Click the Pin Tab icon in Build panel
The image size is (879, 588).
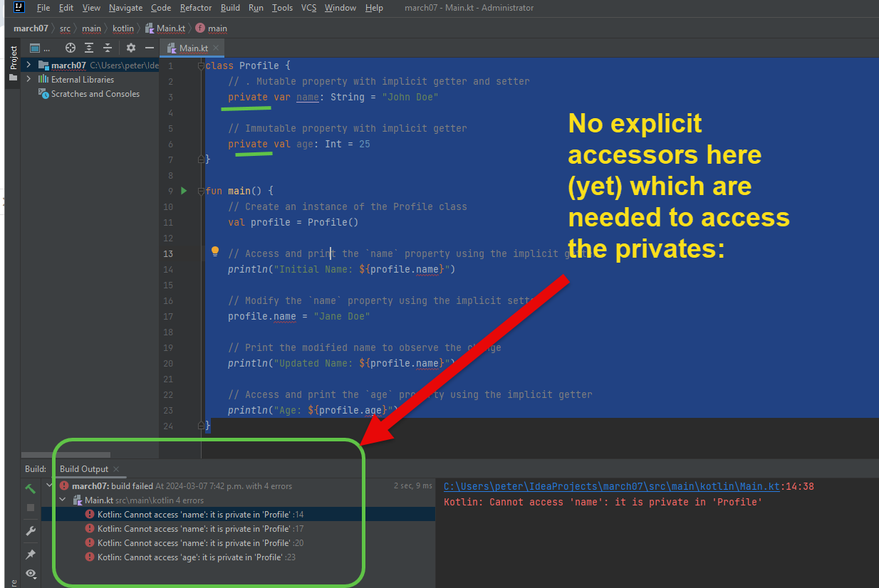click(x=31, y=555)
